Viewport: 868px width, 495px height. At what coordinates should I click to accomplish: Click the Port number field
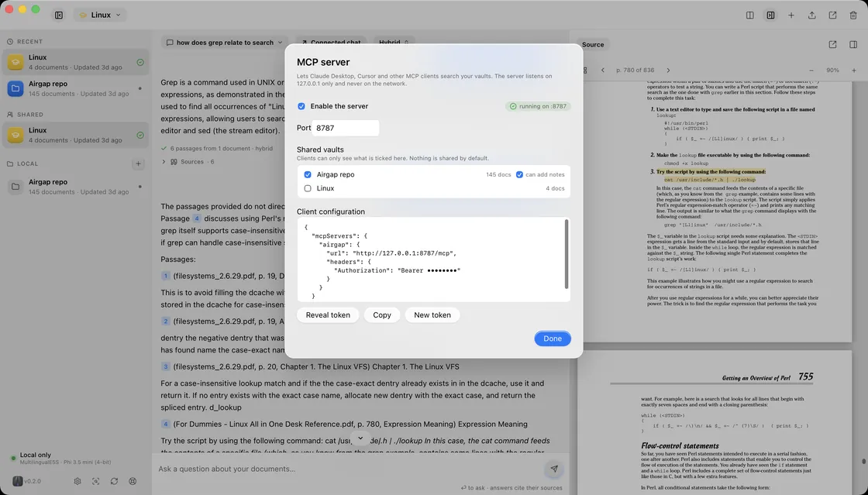346,128
